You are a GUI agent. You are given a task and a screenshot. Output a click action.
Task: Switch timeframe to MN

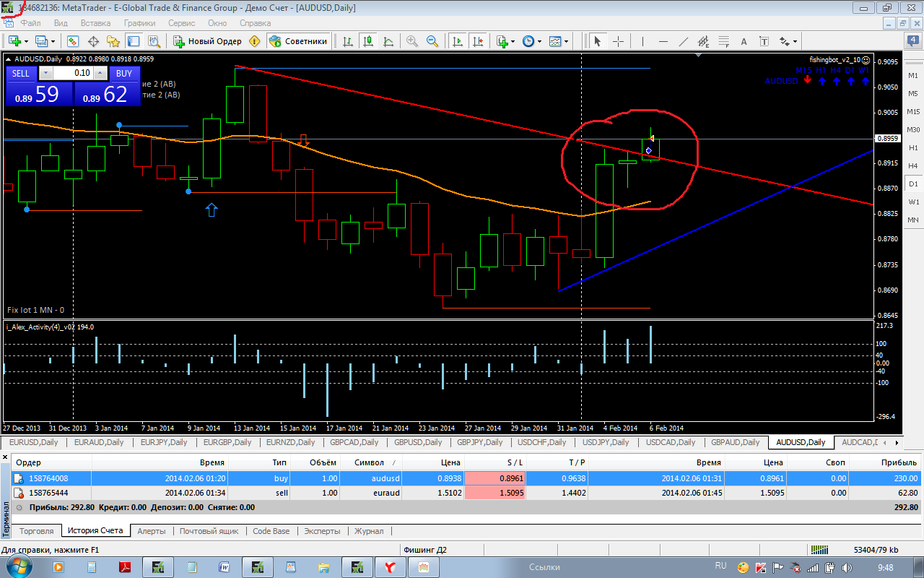pyautogui.click(x=913, y=220)
